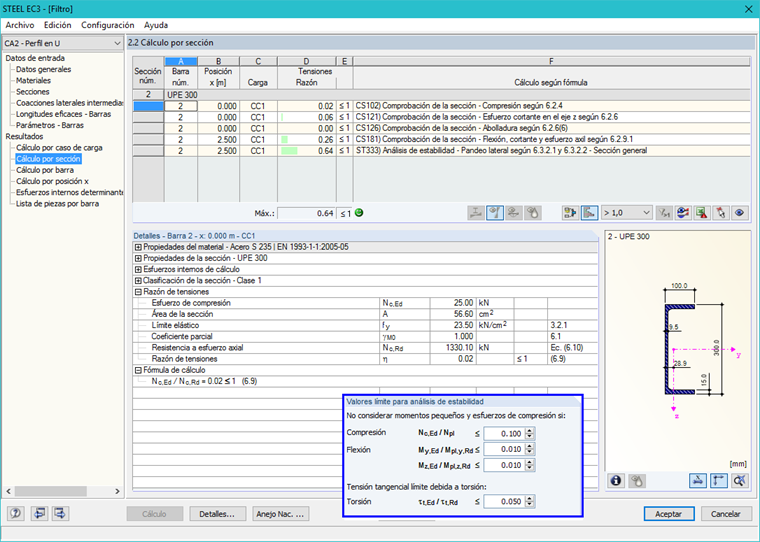Select the ST333 Pandeo lateral row
The image size is (760, 542).
[441, 151]
